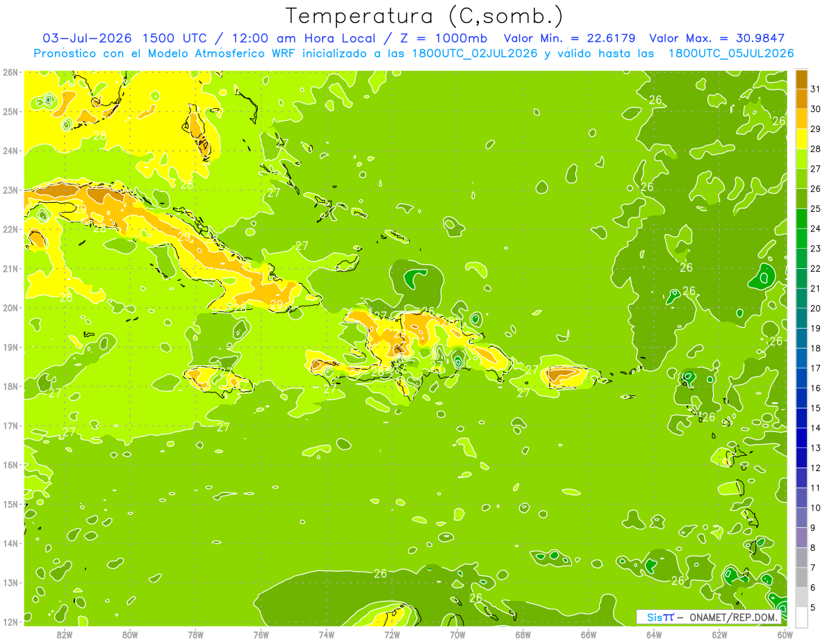Click the colorbar scale label '20'
This screenshot has height=644, width=834.
point(816,308)
